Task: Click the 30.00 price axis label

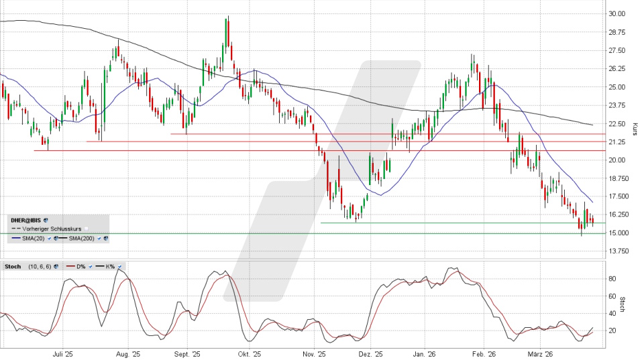Action: (x=616, y=14)
